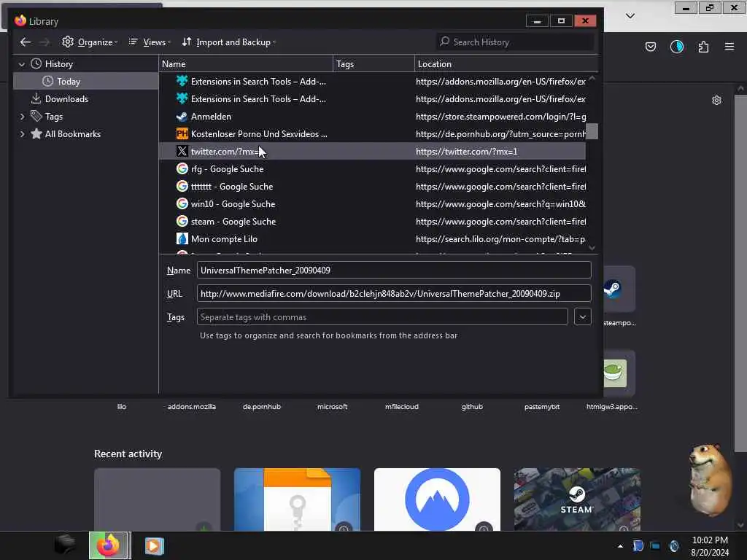
Task: Click the store.steampowered.com location cell
Action: 500,117
